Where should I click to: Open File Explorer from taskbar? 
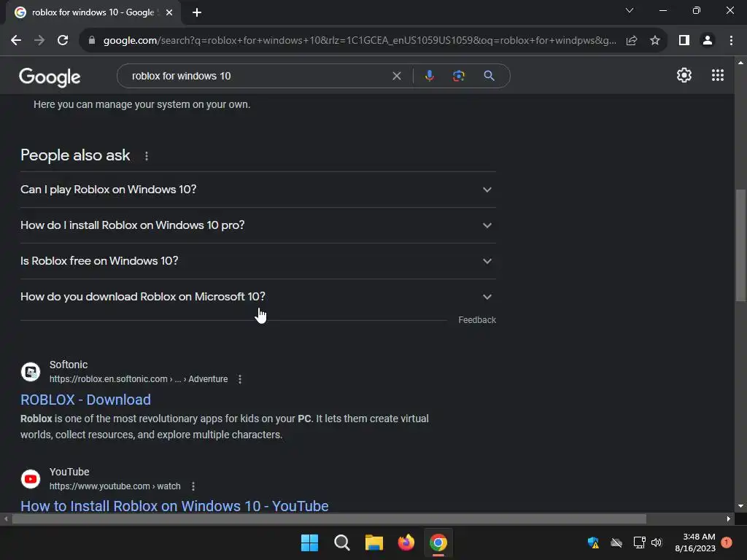(x=374, y=542)
